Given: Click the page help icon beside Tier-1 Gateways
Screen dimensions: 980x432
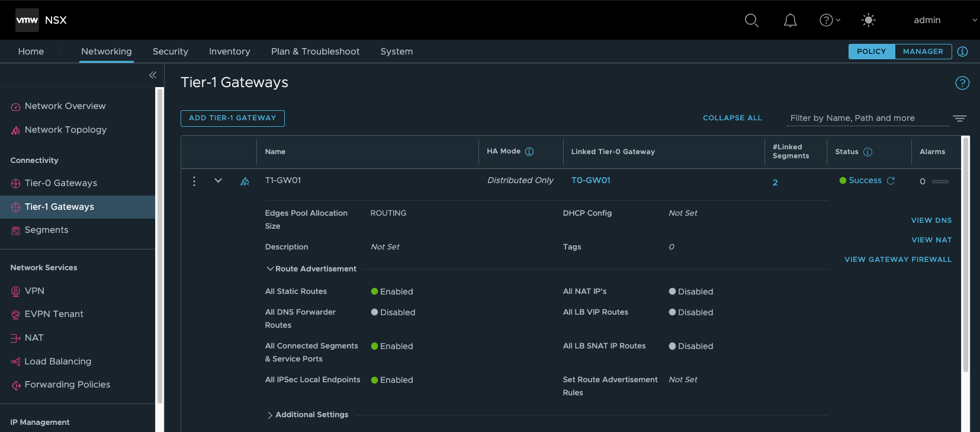Looking at the screenshot, I should click(x=962, y=83).
